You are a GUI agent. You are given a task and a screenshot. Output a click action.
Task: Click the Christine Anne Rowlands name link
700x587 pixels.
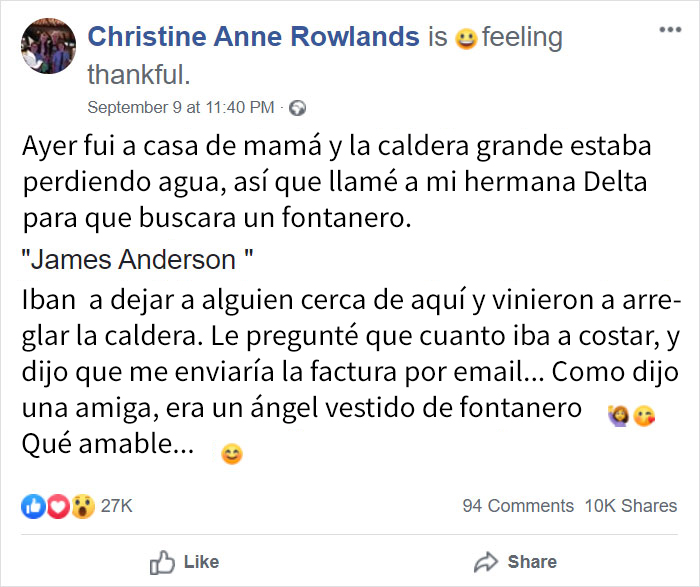[253, 38]
